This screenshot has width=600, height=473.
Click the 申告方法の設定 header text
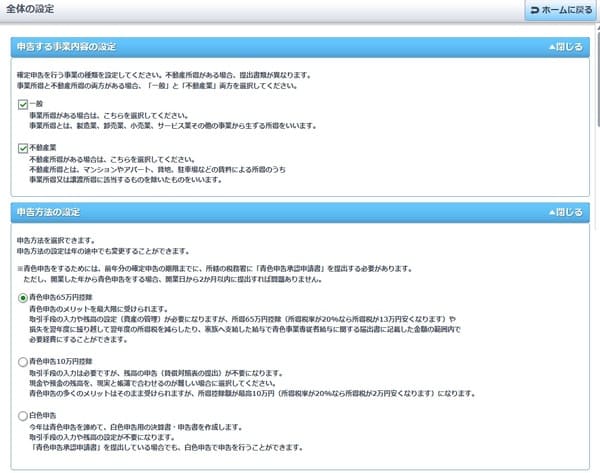(x=48, y=212)
